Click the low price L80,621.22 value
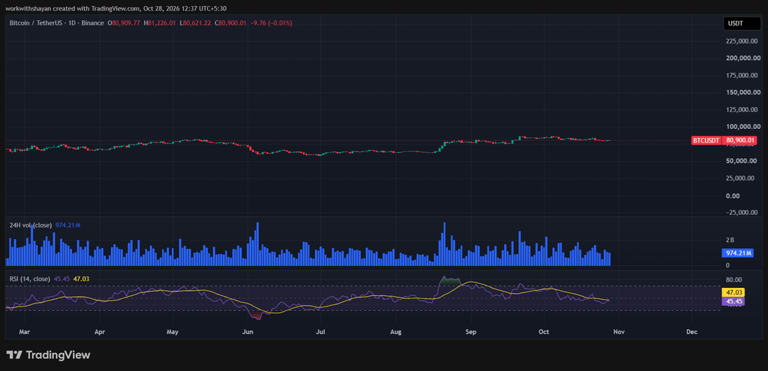Viewport: 768px width, 371px height. tap(196, 23)
